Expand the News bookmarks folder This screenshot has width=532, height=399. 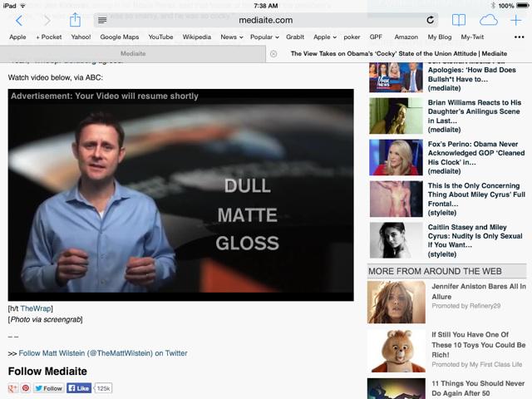232,37
